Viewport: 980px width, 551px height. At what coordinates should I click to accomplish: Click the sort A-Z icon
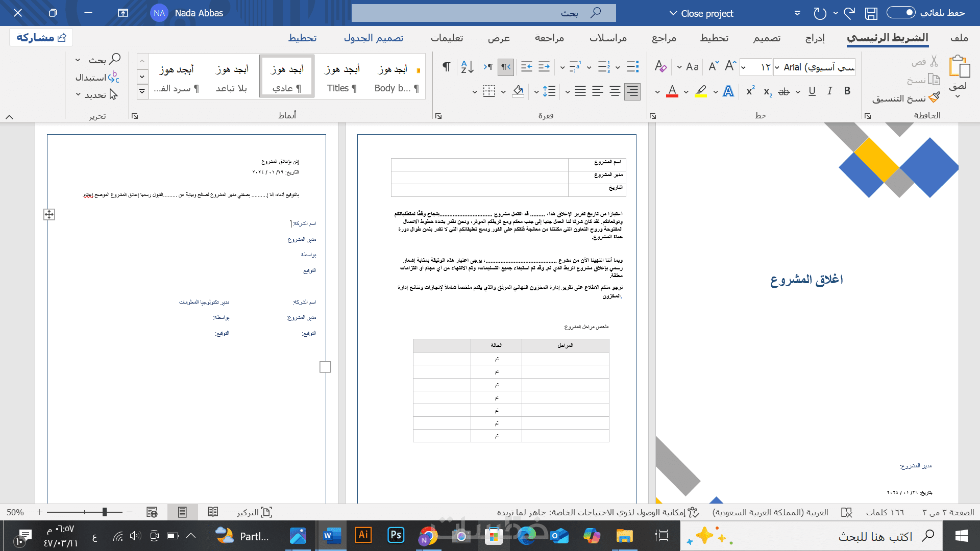pos(467,67)
